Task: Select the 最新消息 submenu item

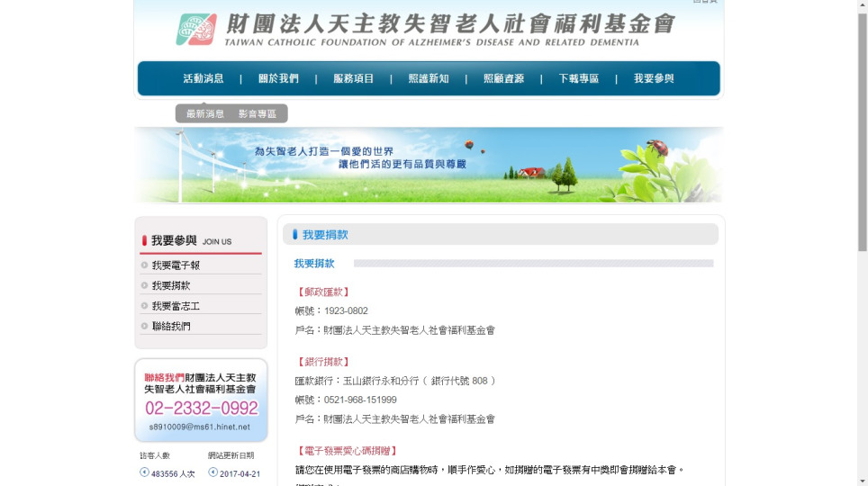Action: pyautogui.click(x=205, y=114)
